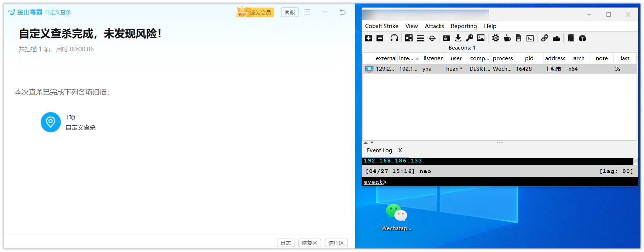Click the beacon computer icon in session row
This screenshot has height=252, width=644.
coord(369,69)
